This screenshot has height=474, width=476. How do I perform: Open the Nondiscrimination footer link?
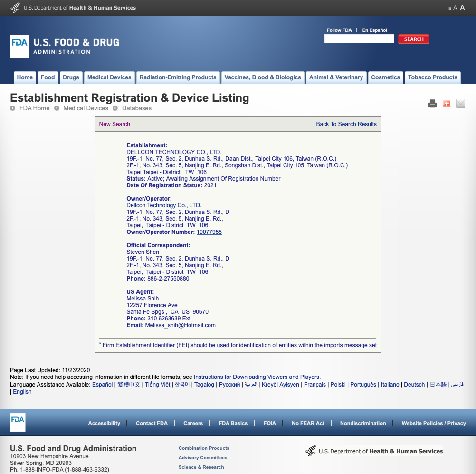(x=363, y=423)
